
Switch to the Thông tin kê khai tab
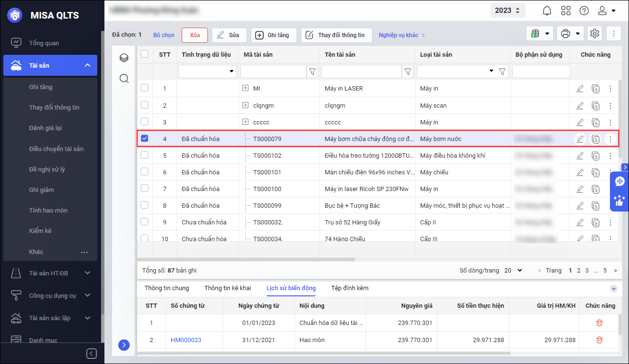click(227, 288)
